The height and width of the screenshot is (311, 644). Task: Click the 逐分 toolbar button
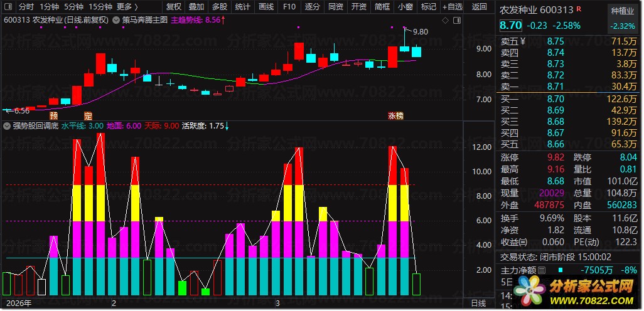pos(313,6)
